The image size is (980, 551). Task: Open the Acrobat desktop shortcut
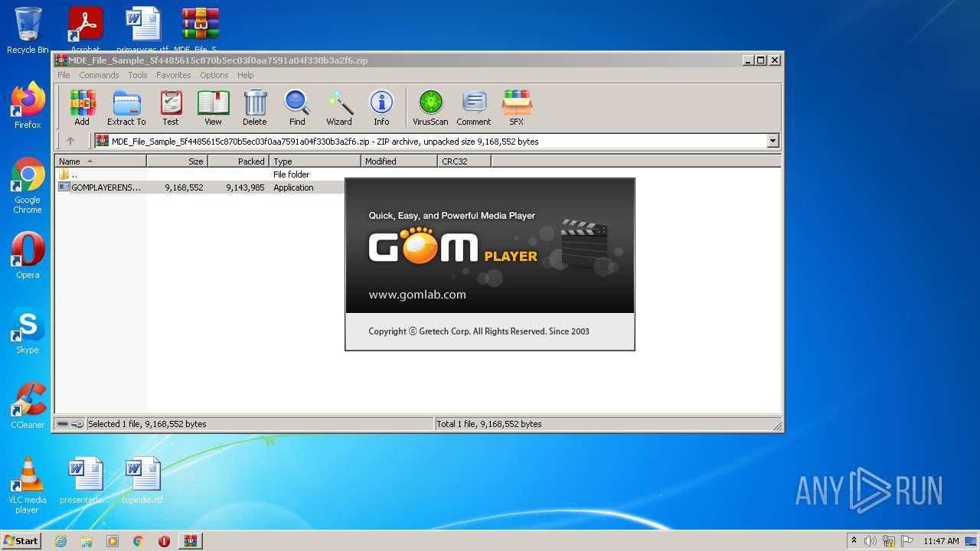[x=85, y=31]
